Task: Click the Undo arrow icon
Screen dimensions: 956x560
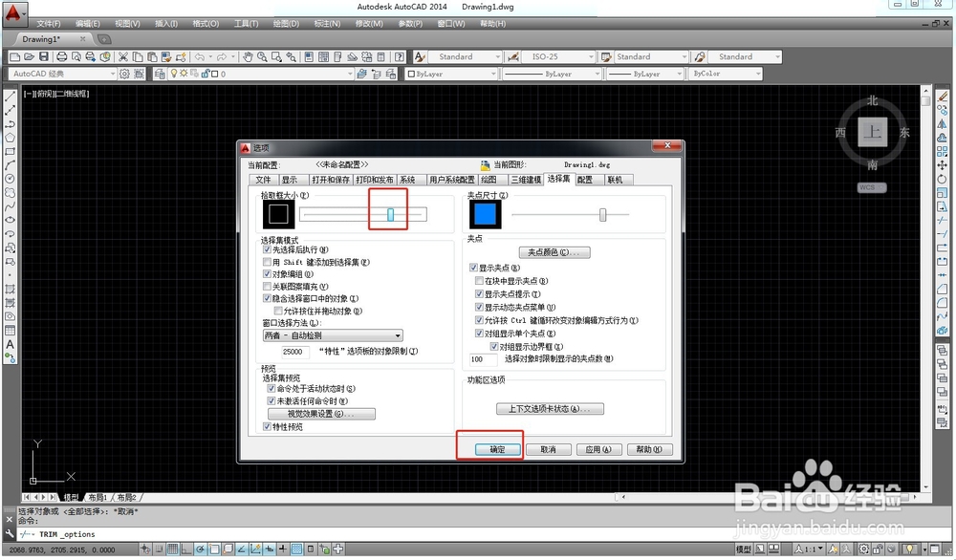Action: coord(200,56)
